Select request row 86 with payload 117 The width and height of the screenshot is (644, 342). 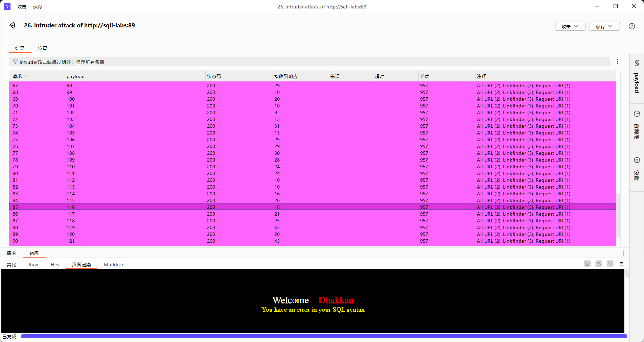(x=313, y=214)
